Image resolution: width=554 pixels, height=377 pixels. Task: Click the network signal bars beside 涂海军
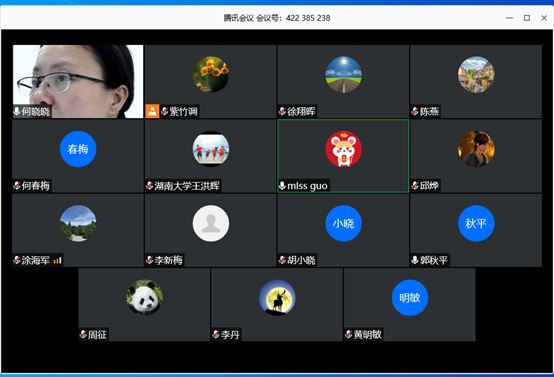pos(58,260)
